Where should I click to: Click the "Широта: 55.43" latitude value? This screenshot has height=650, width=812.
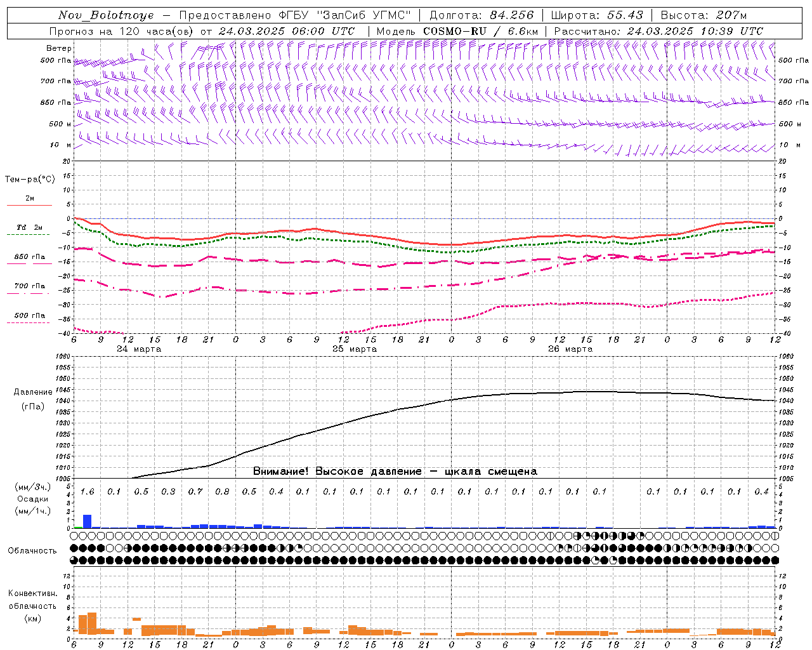click(597, 15)
